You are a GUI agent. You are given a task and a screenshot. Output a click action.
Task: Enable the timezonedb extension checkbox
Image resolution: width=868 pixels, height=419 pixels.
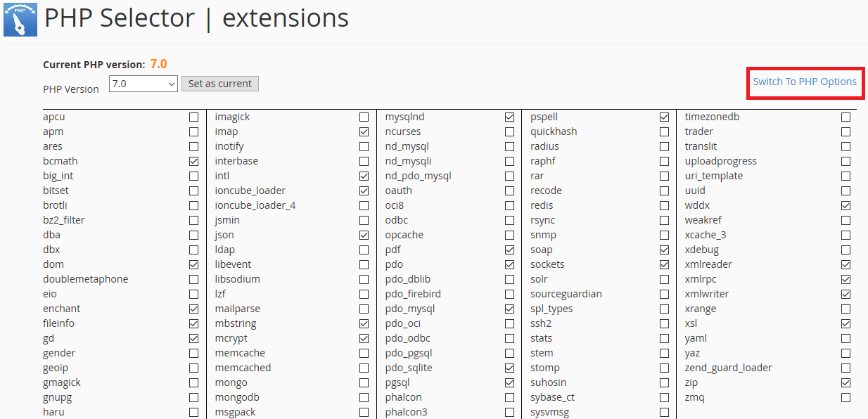tap(845, 117)
